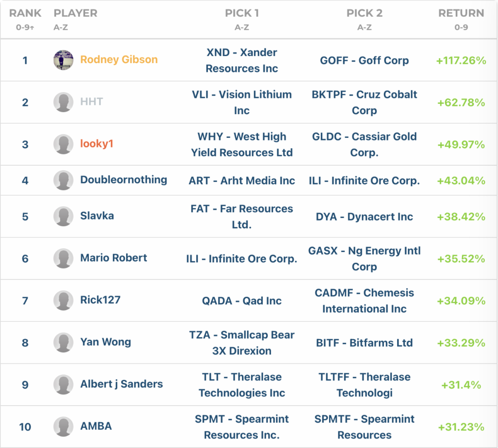Viewport: 498px width, 448px height.
Task: Open QADA - Qad Inc stock link
Action: click(x=242, y=301)
